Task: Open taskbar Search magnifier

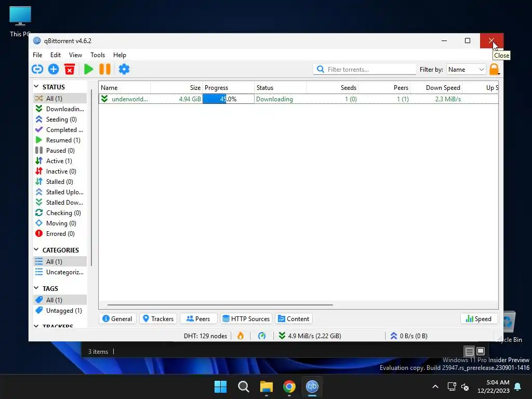Action: coord(244,387)
